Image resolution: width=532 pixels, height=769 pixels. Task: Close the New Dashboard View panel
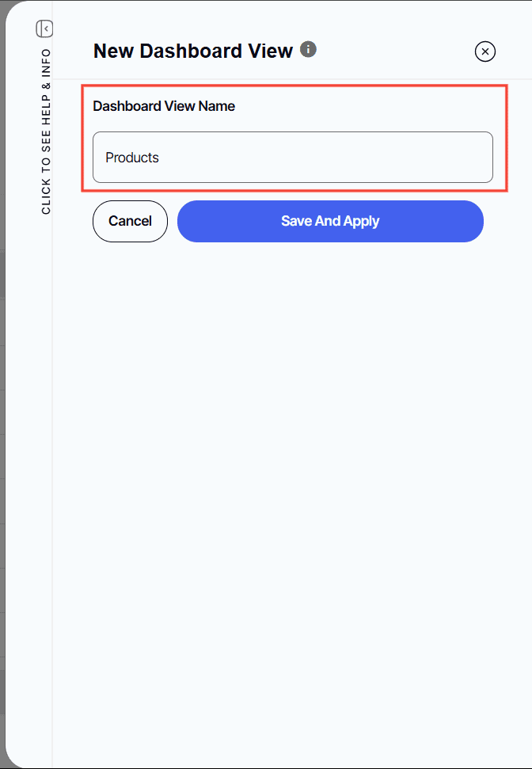click(485, 51)
